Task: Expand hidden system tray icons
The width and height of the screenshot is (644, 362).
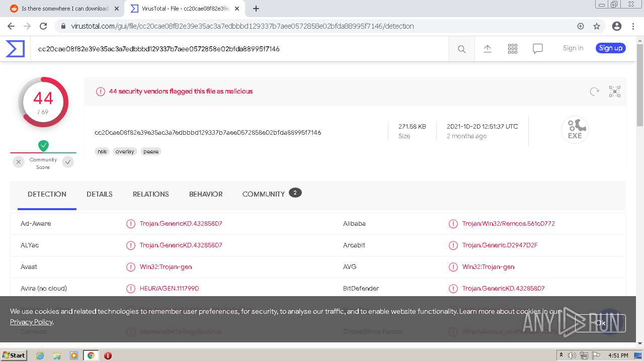Action: pos(561,355)
